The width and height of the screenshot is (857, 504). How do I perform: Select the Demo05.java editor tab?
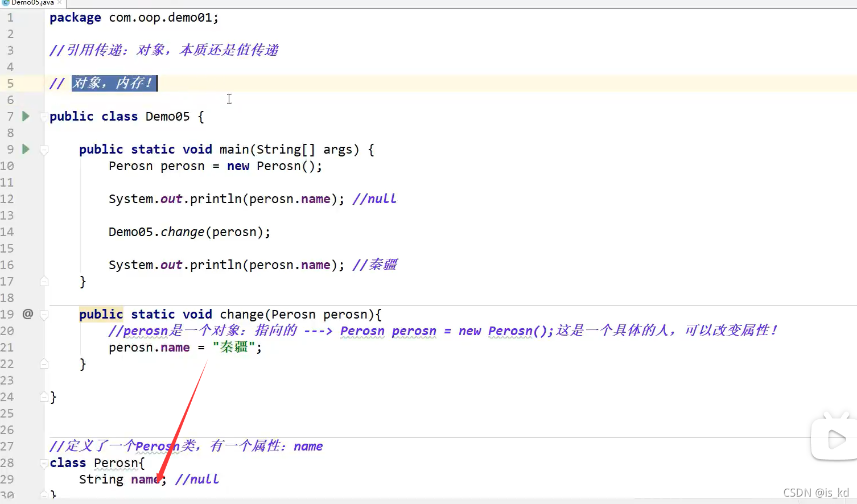point(32,3)
